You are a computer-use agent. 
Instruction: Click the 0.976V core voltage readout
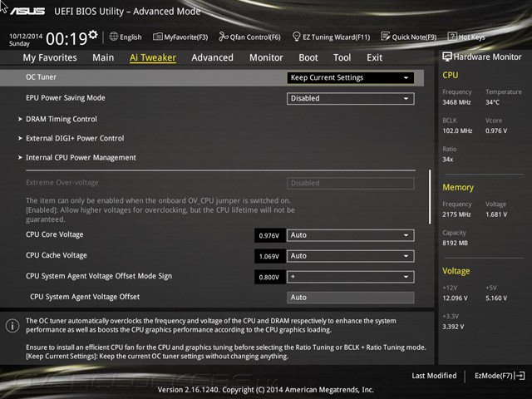click(x=269, y=235)
